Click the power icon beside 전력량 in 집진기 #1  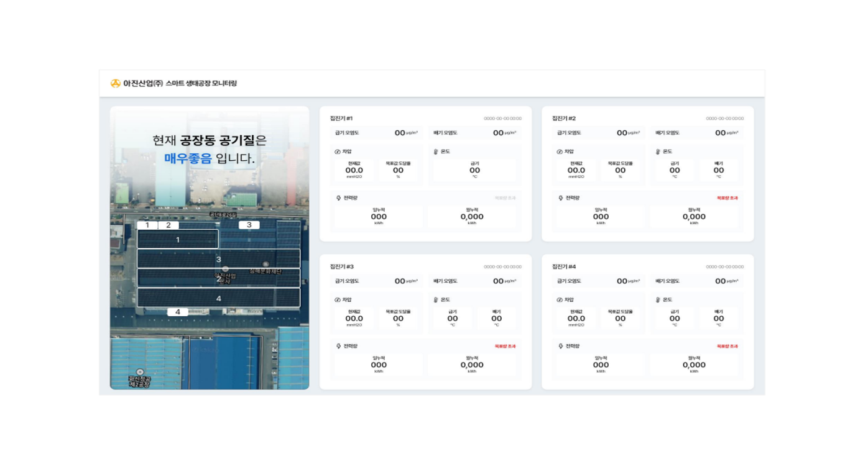pos(338,197)
